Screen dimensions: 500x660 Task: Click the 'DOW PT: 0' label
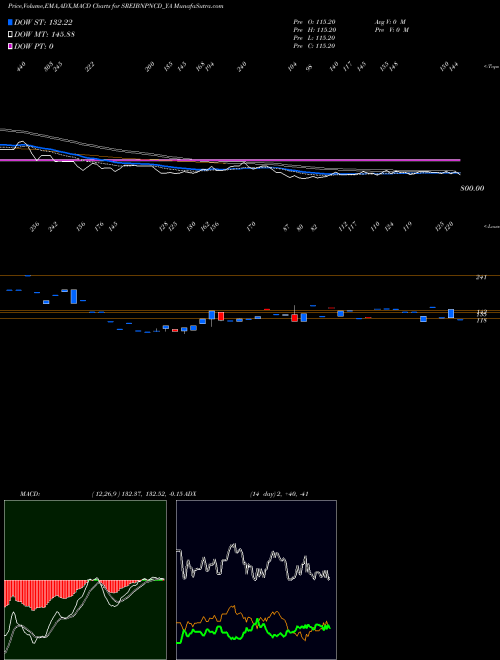34,46
